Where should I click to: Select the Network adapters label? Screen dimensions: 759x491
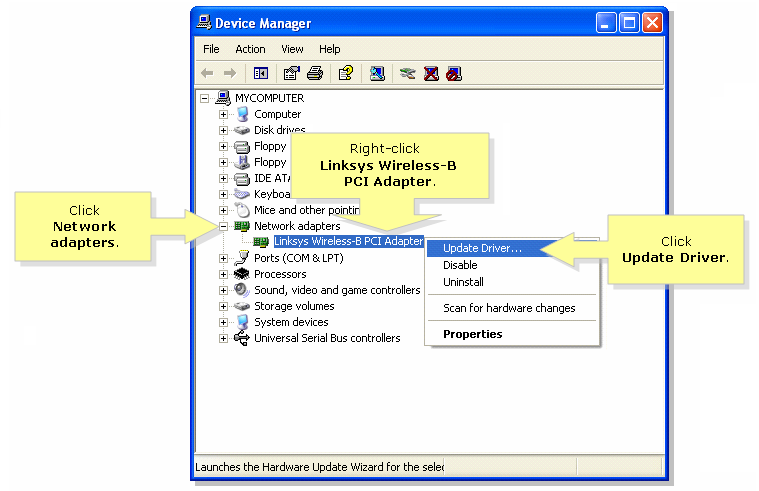(x=297, y=226)
